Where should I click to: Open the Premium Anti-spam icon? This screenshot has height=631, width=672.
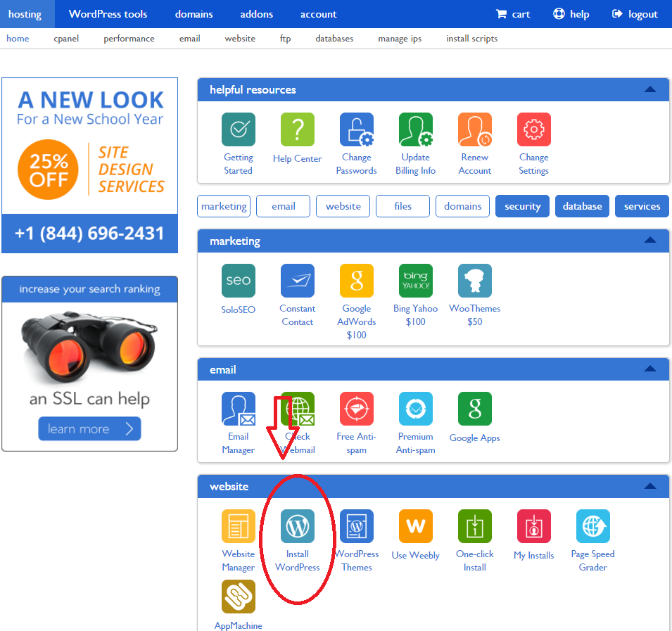(x=416, y=409)
